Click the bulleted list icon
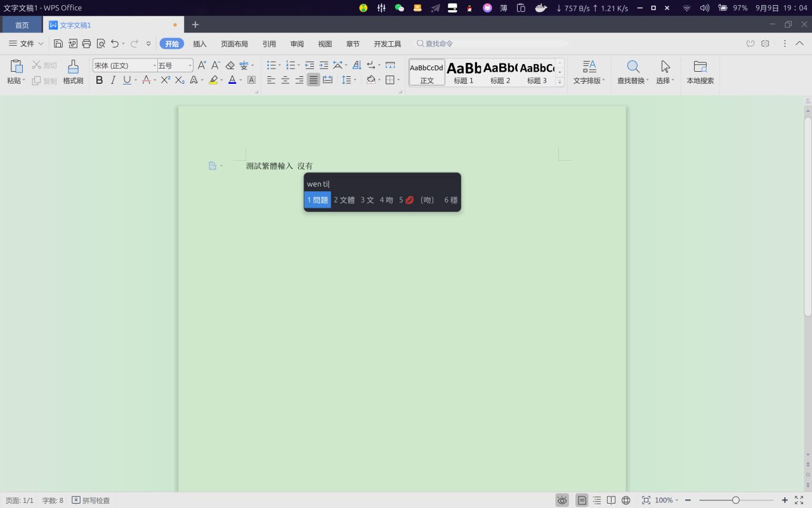This screenshot has height=508, width=812. point(272,65)
